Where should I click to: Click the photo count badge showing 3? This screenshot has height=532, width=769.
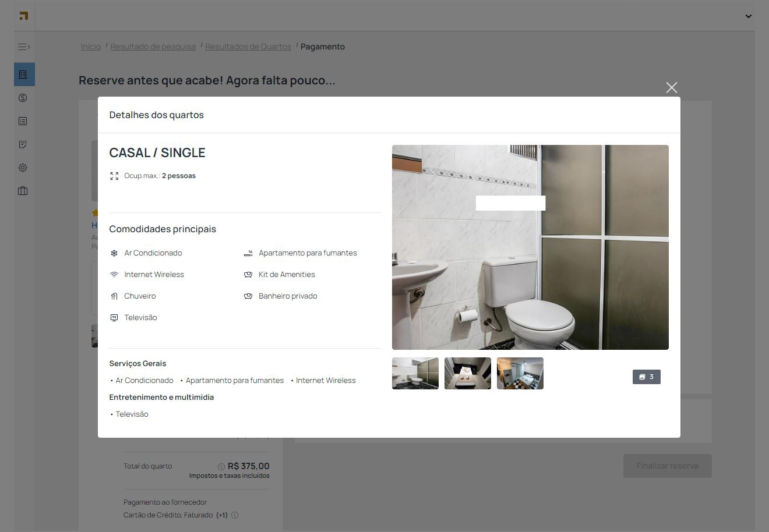(x=646, y=377)
